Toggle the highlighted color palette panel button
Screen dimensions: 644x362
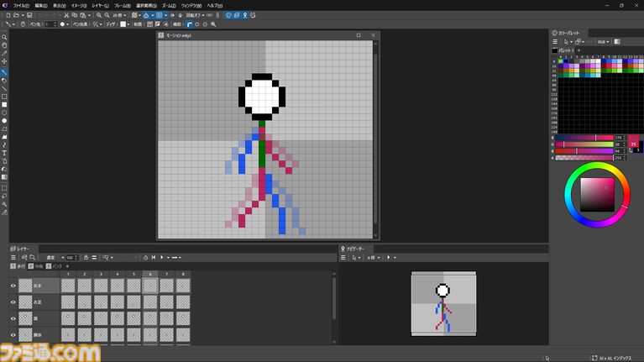(228, 15)
